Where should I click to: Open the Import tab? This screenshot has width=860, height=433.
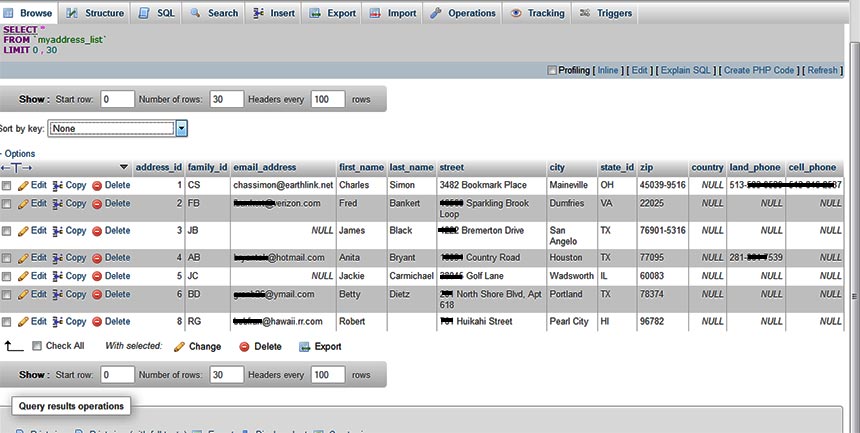pos(393,13)
